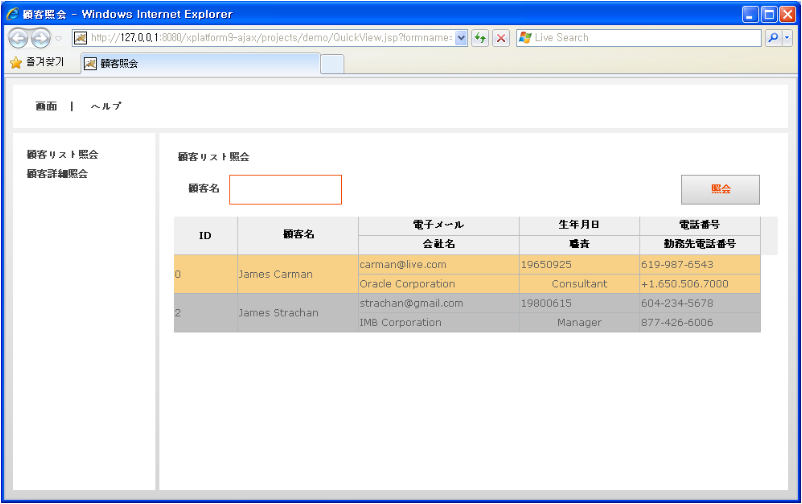Screen dimensions: 802x504
Task: Focus the 顧客名 text input field
Action: click(285, 189)
